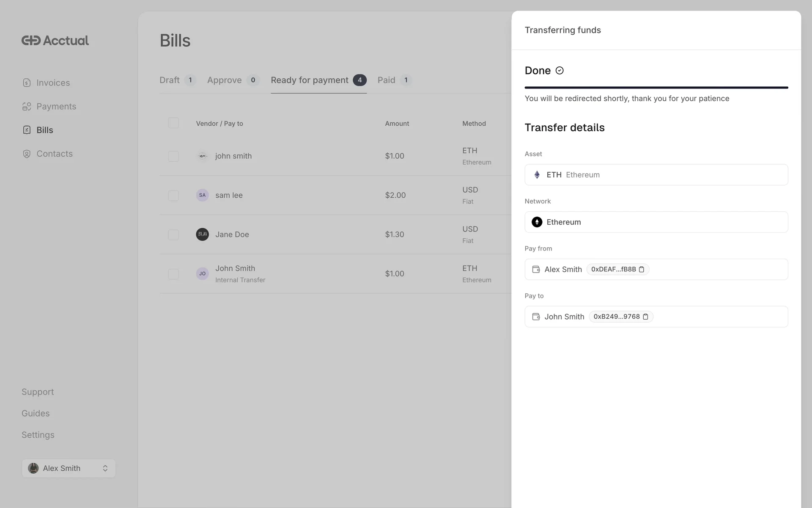Open the Alex Smith account switcher
The width and height of the screenshot is (812, 508).
(69, 468)
